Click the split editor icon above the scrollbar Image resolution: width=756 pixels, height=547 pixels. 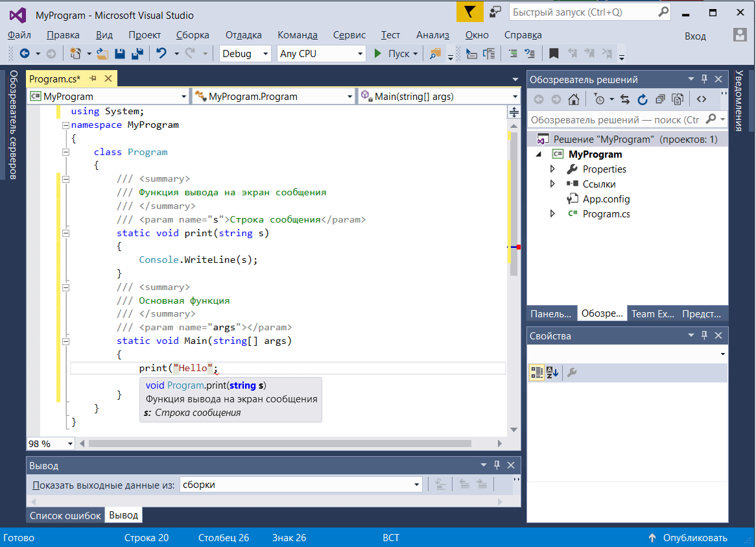point(514,112)
